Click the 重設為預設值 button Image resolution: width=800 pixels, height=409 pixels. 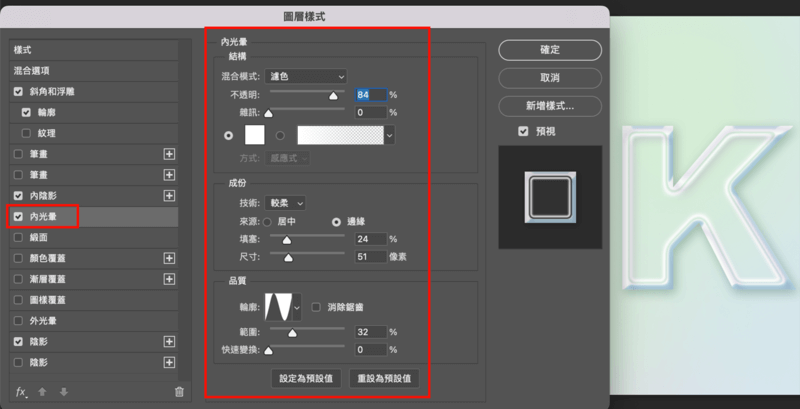click(384, 379)
